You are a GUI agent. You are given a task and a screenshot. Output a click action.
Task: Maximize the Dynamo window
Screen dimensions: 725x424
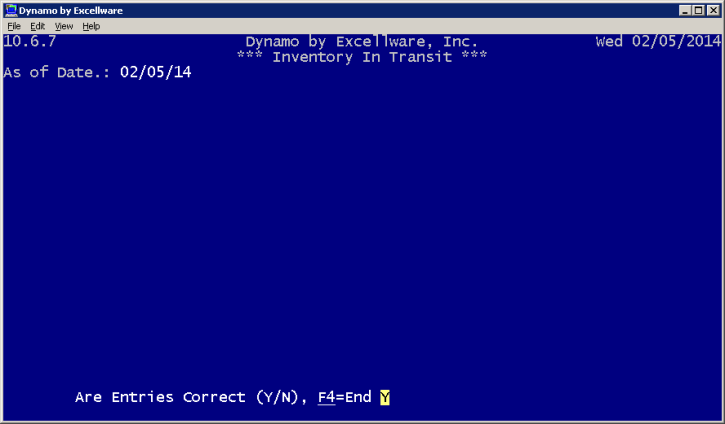699,10
